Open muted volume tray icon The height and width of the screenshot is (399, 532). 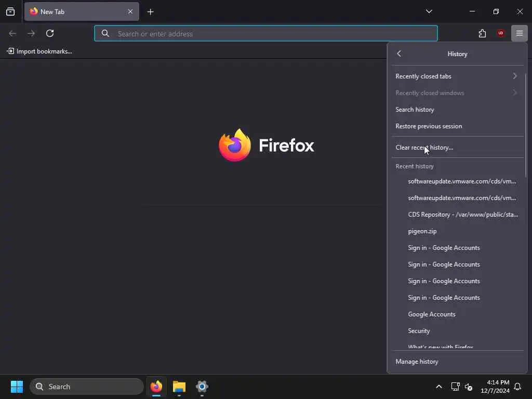click(x=469, y=387)
